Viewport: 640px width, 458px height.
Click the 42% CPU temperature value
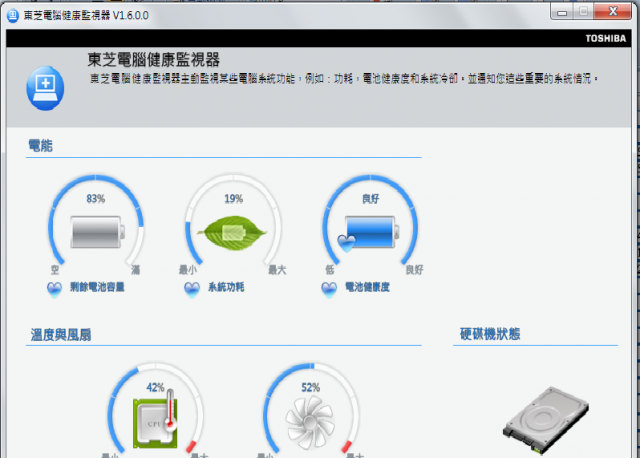pyautogui.click(x=156, y=387)
